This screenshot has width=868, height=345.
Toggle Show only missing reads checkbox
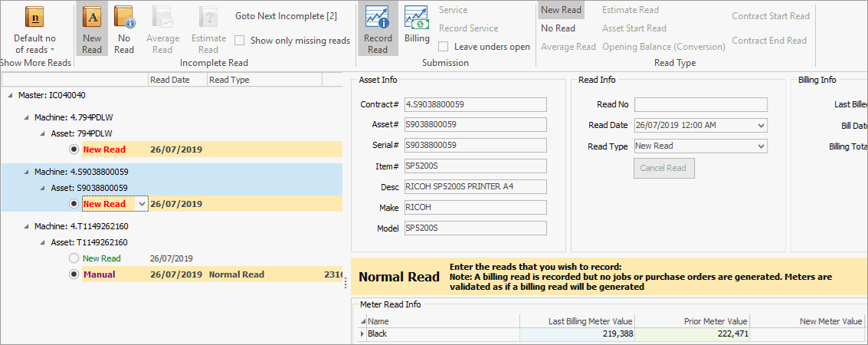(240, 41)
